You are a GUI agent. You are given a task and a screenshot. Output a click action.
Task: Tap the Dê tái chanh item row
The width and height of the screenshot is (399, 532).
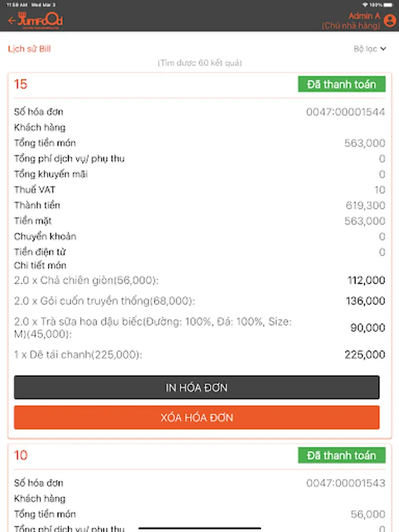pyautogui.click(x=78, y=355)
